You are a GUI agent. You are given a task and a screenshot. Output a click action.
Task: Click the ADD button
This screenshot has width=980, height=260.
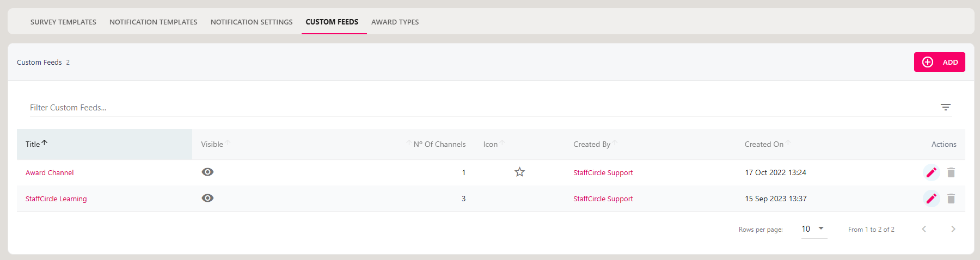940,62
